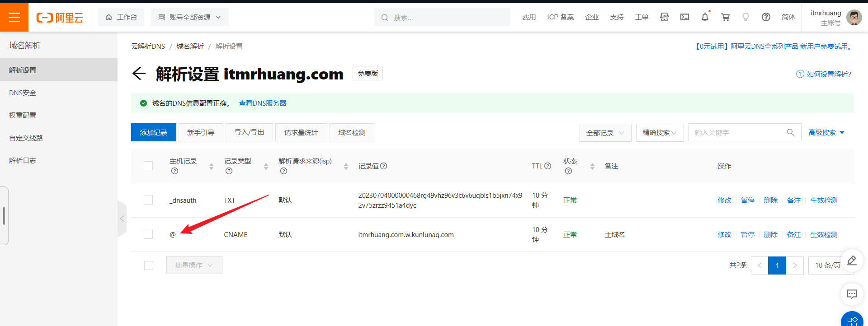The image size is (868, 326).
Task: Open the 如何设置解析? help link
Action: (824, 74)
